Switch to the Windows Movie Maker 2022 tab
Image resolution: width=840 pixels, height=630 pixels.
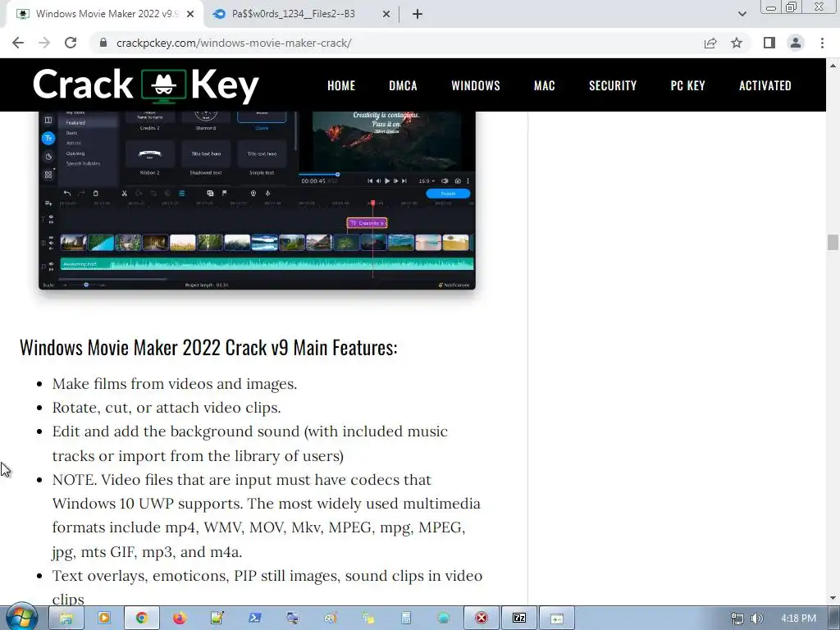tap(104, 14)
